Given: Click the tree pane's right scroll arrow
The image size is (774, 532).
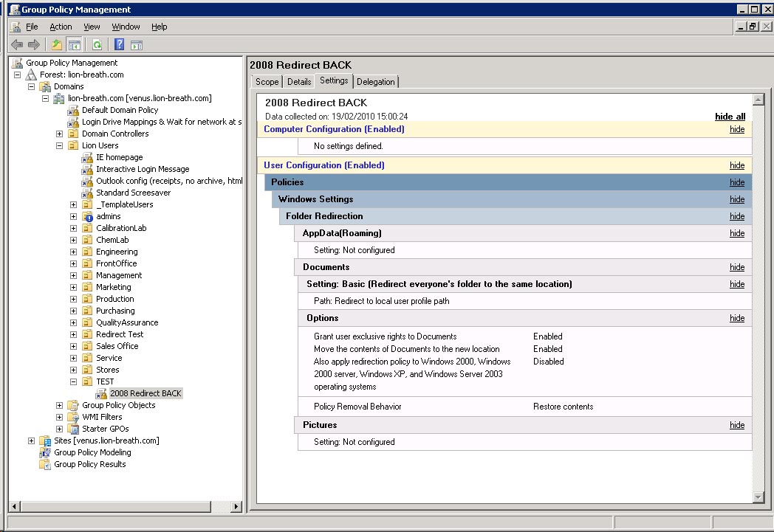Looking at the screenshot, I should (236, 506).
